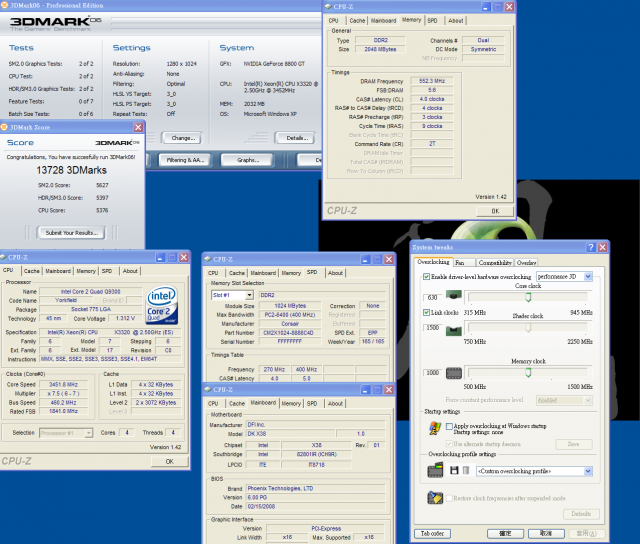The width and height of the screenshot is (640, 544).
Task: Save overclocking profile with floppy disk icon
Action: tap(454, 471)
